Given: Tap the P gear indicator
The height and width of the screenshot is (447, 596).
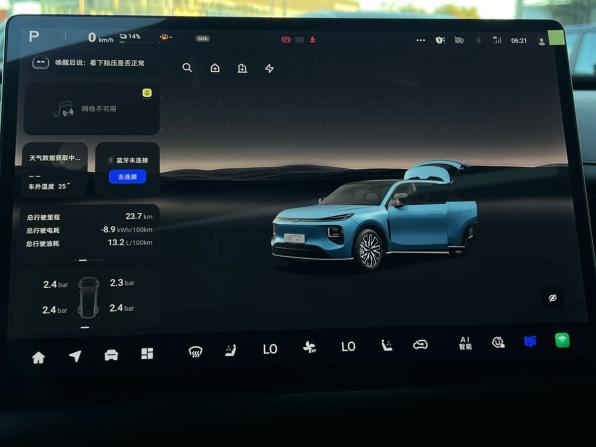Looking at the screenshot, I should [33, 36].
